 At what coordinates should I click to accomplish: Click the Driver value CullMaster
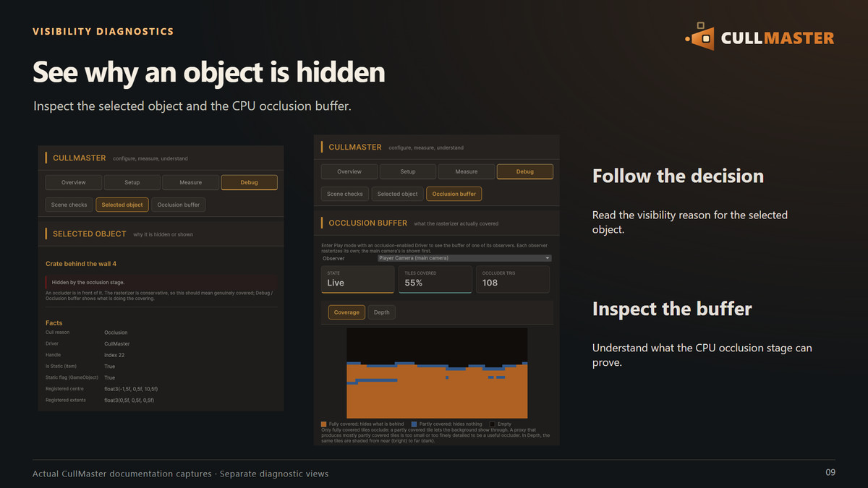(x=117, y=344)
